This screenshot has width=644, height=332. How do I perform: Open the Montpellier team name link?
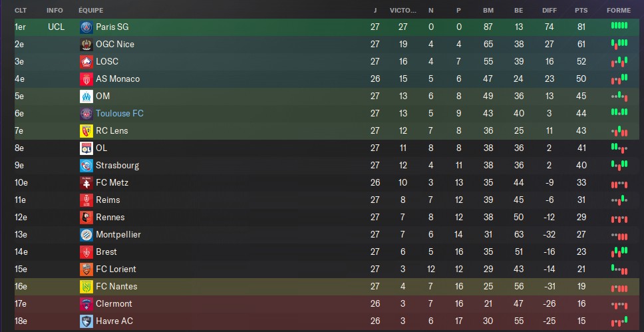tap(118, 235)
